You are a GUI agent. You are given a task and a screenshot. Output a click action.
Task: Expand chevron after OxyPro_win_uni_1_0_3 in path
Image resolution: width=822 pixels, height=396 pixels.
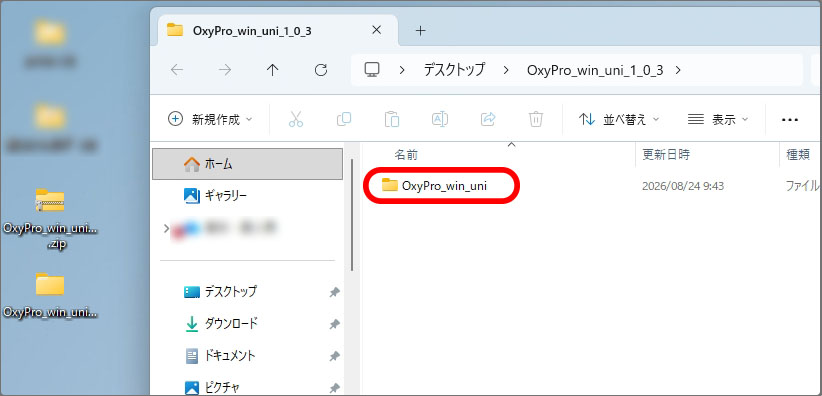point(678,70)
